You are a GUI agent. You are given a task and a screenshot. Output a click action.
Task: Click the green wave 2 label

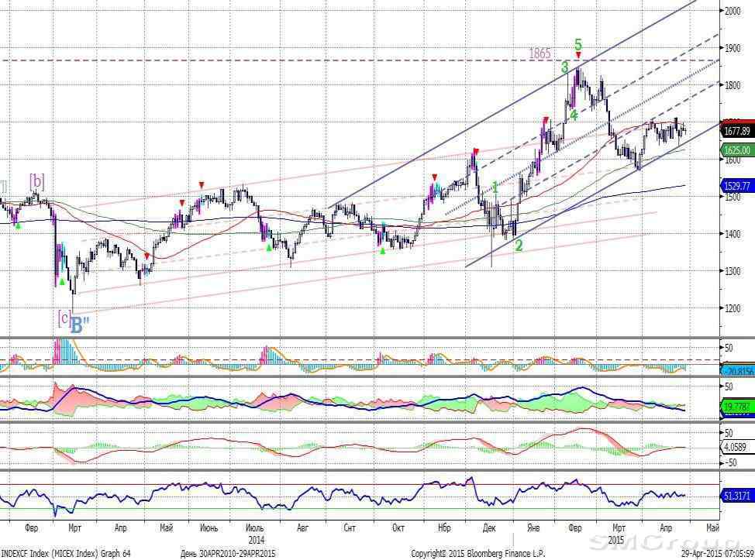519,246
